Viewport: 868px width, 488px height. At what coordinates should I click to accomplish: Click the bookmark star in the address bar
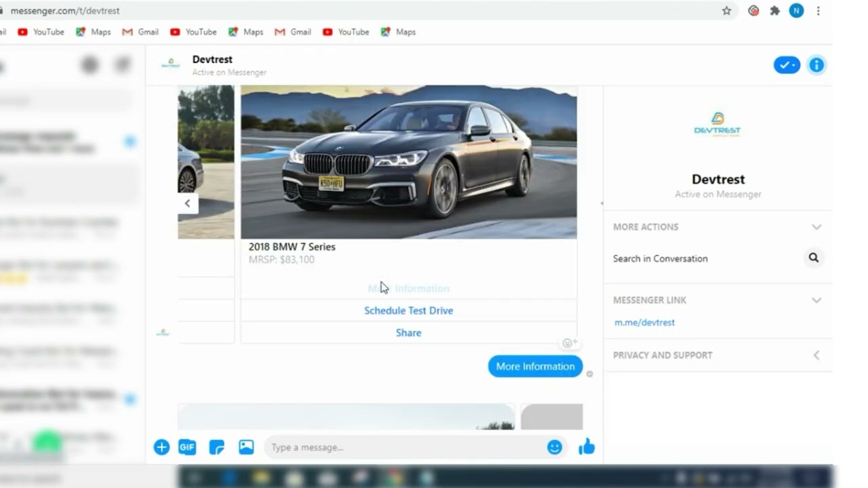(726, 11)
